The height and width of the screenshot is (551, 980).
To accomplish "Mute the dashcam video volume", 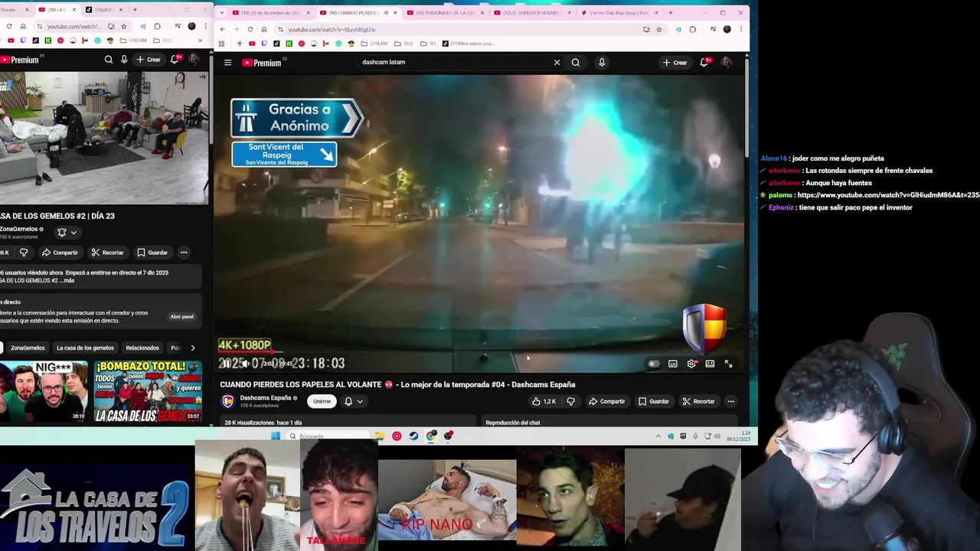I will (246, 364).
